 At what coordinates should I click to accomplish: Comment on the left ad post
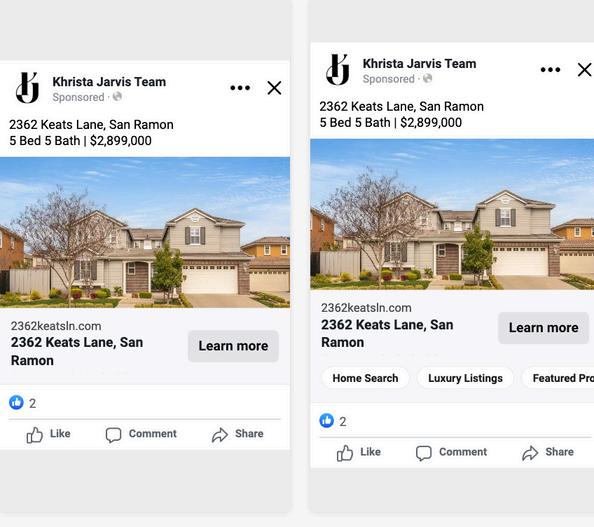pos(141,434)
